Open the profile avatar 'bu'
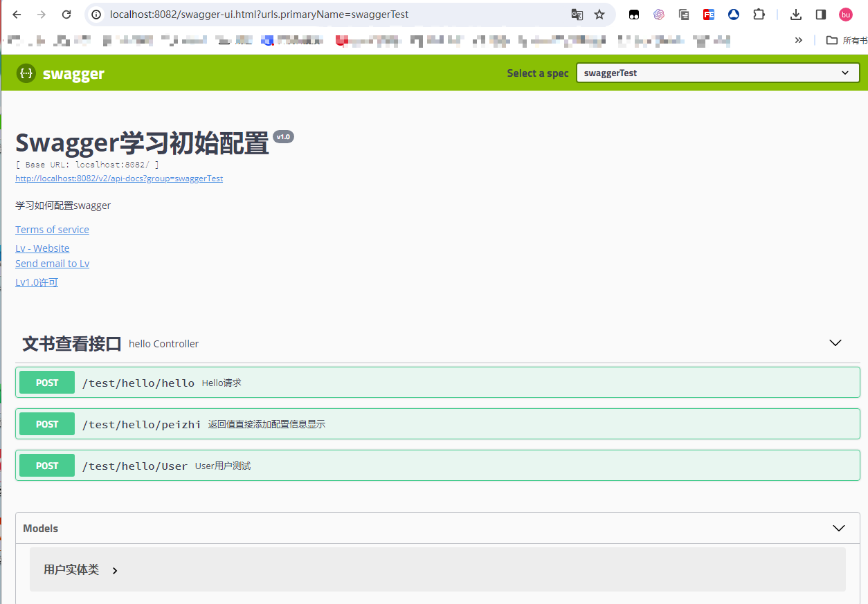 click(846, 15)
